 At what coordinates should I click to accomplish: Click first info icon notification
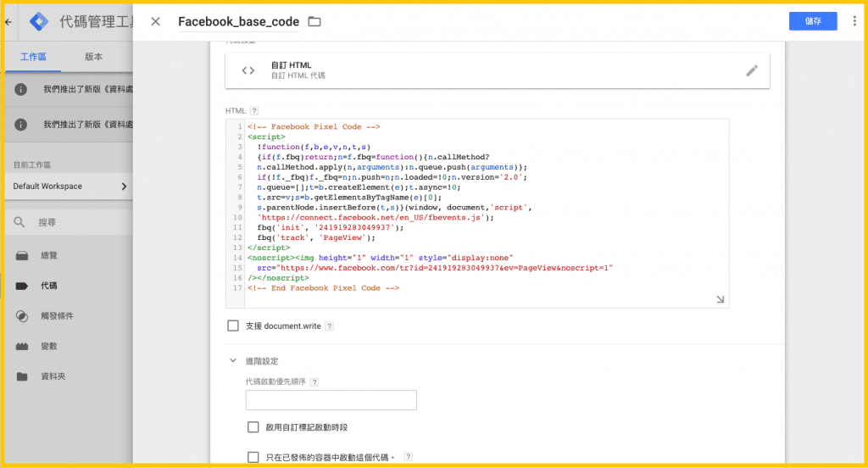[x=20, y=89]
